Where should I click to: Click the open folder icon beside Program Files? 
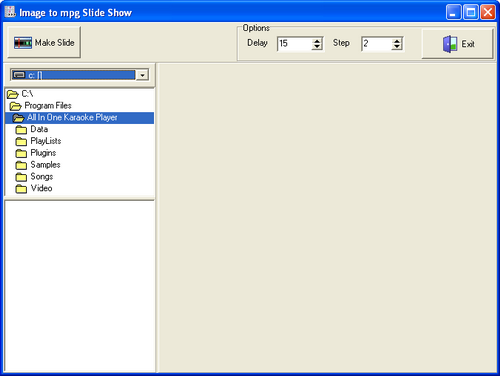[15, 106]
